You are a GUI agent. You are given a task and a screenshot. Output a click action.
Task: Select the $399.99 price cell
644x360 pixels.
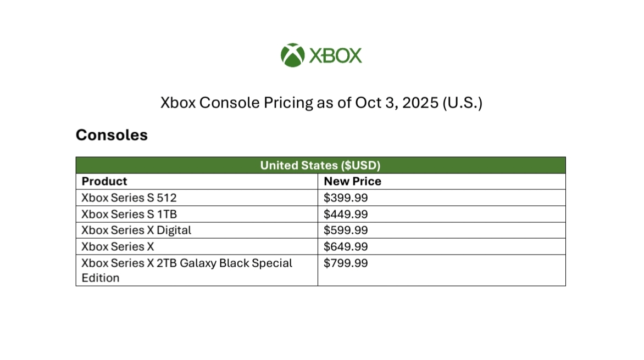[442, 198]
